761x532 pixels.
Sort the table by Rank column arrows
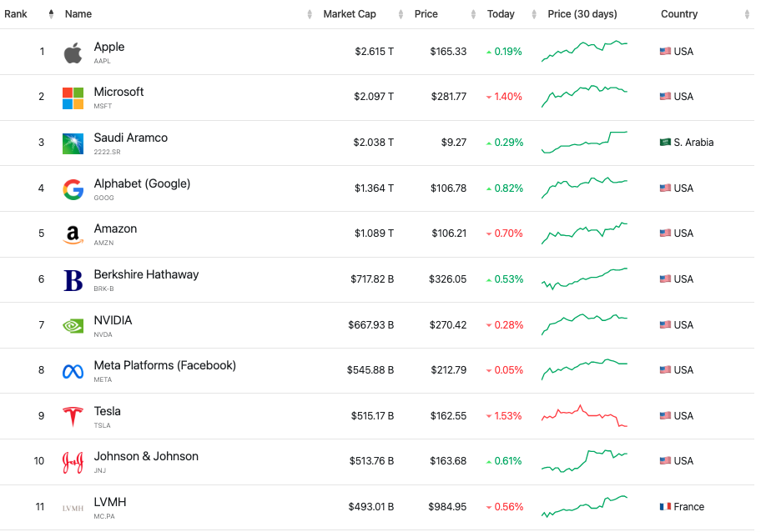[x=51, y=14]
